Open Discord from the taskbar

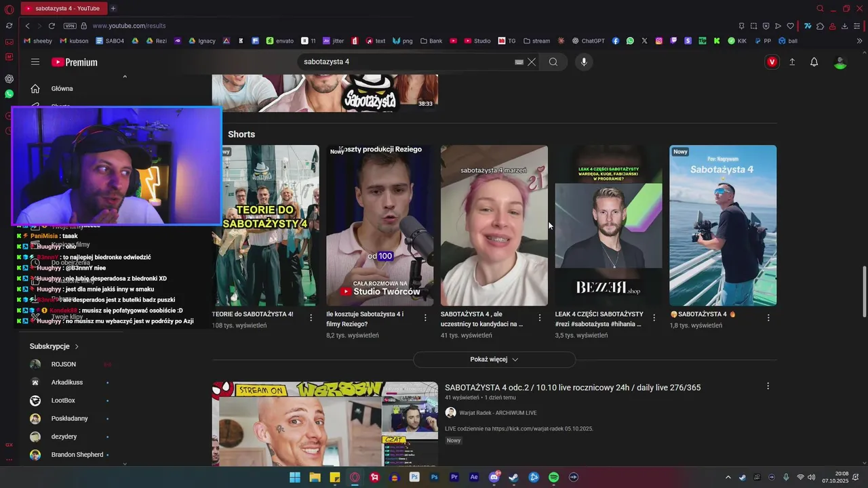coord(494,477)
